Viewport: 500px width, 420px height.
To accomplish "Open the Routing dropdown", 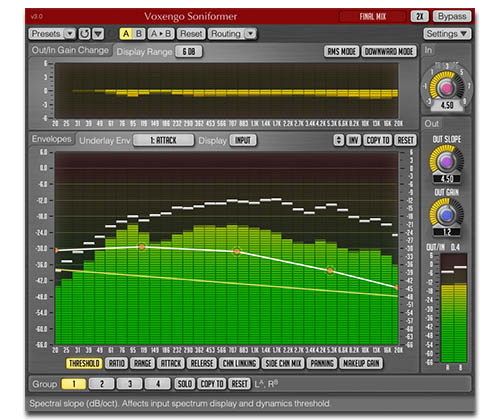I will pos(232,34).
